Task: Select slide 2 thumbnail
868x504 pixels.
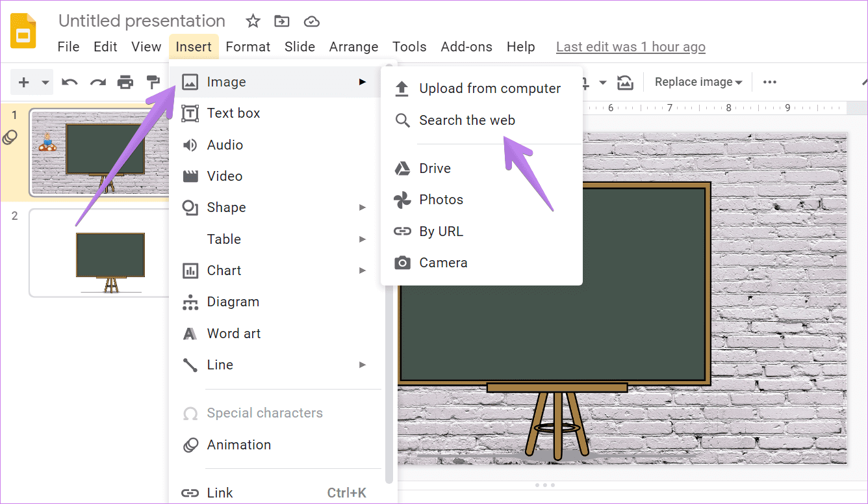Action: click(x=99, y=252)
